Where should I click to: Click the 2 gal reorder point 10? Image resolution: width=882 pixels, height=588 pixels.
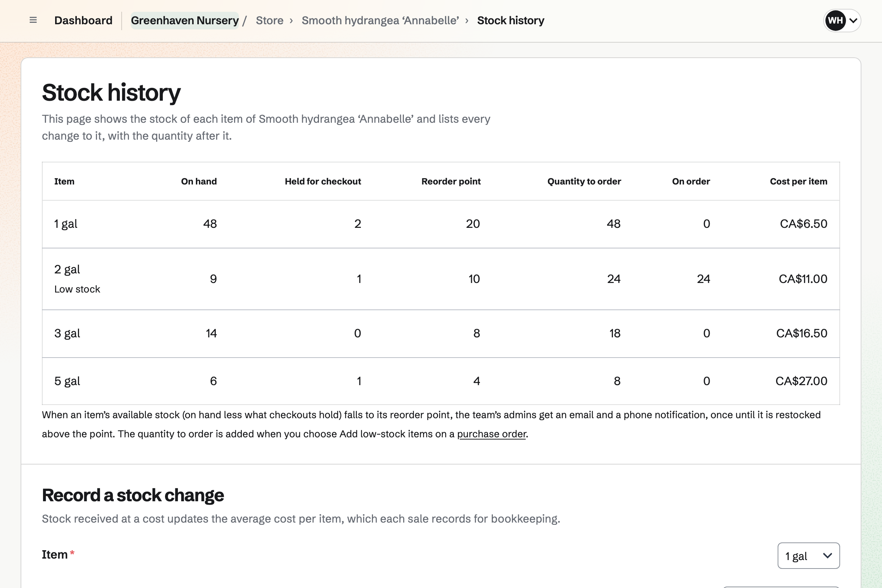[x=474, y=279]
